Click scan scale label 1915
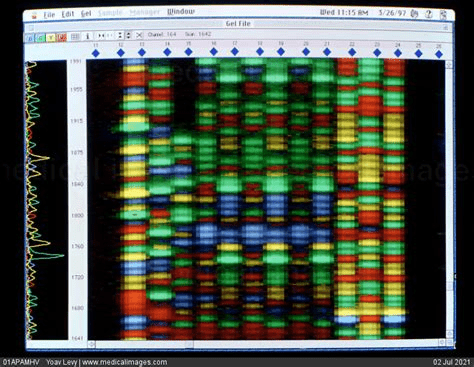474x367 pixels. [76, 121]
